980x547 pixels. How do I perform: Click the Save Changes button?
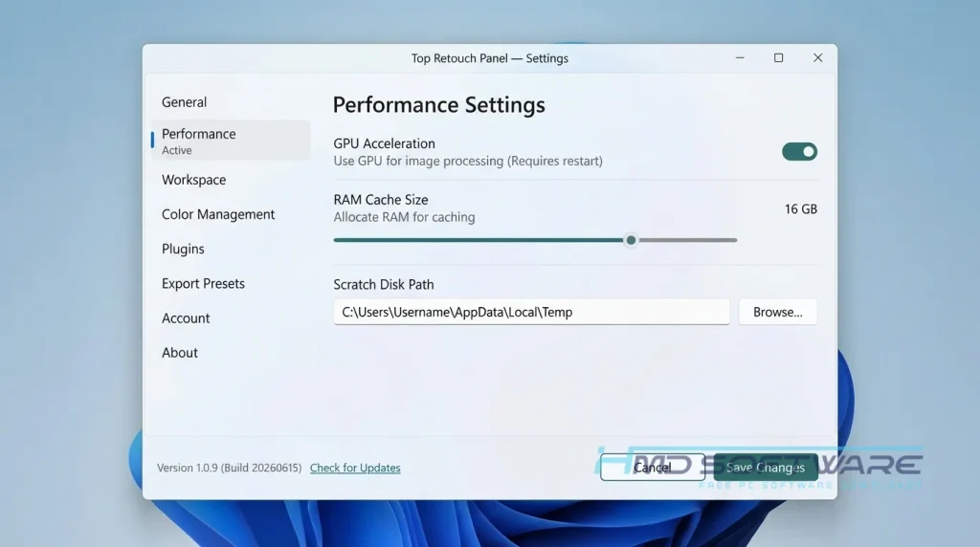coord(766,467)
